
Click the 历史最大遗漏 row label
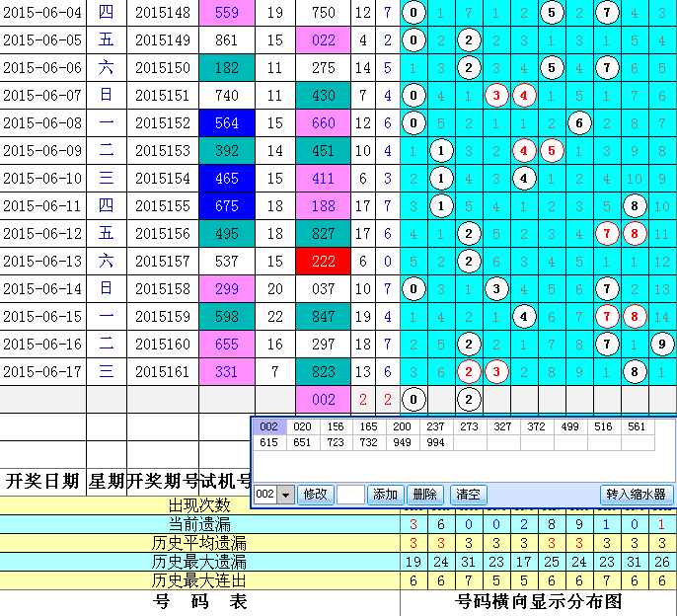click(199, 562)
